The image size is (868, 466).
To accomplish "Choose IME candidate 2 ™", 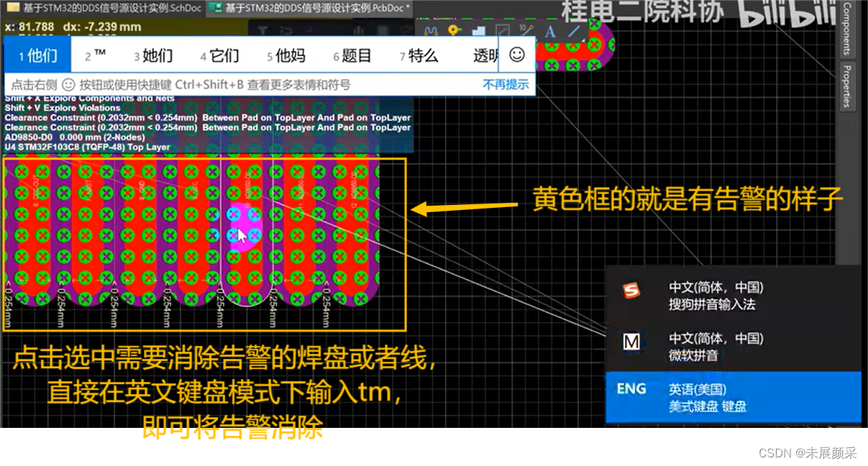I will pyautogui.click(x=96, y=55).
